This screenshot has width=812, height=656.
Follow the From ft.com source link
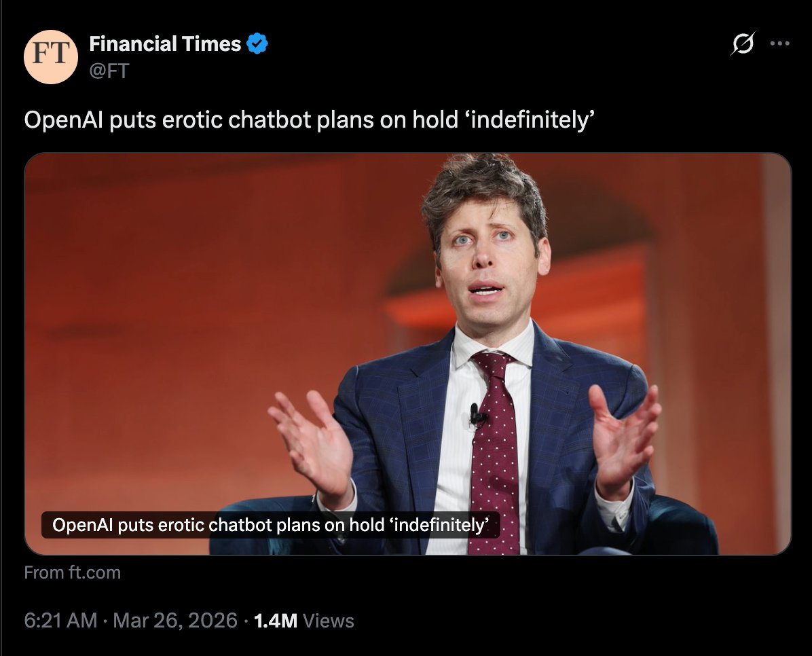click(73, 572)
